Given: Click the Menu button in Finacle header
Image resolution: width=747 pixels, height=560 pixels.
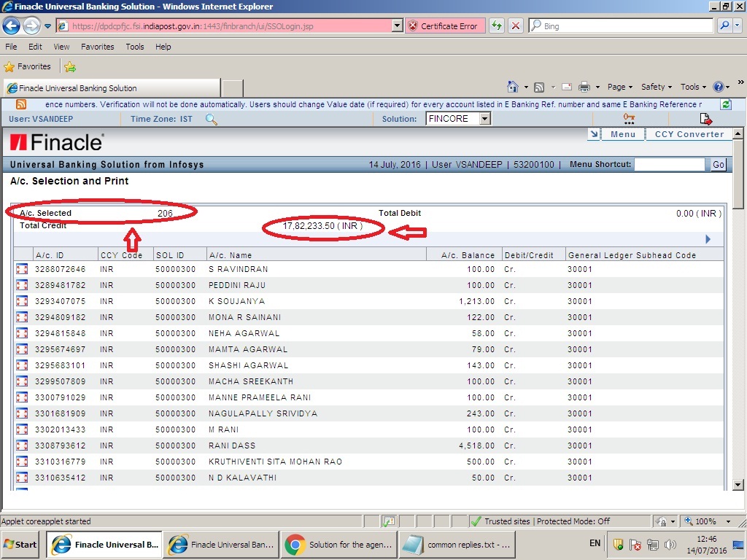Looking at the screenshot, I should coord(623,134).
